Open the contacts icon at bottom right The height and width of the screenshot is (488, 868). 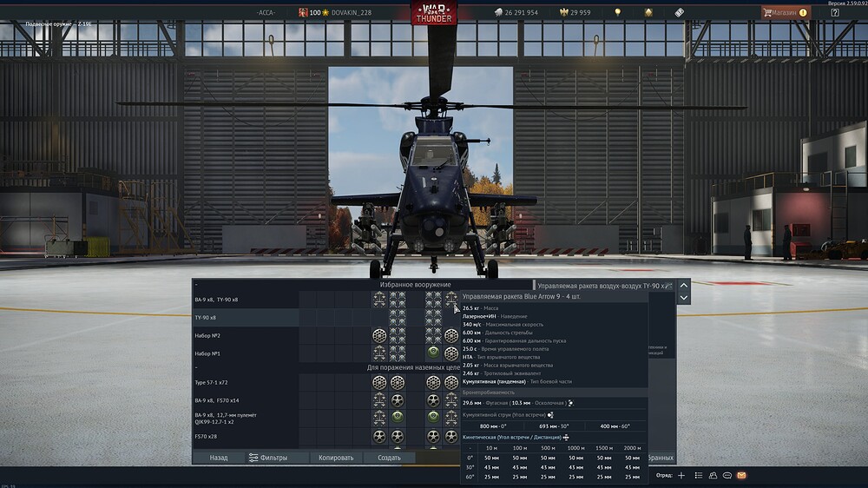pyautogui.click(x=713, y=475)
